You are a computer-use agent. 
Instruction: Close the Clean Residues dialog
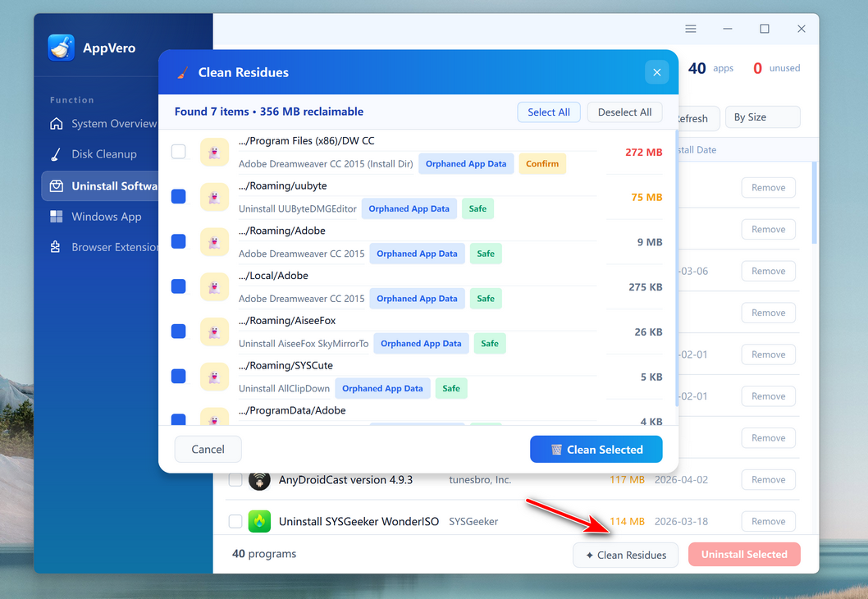(656, 72)
